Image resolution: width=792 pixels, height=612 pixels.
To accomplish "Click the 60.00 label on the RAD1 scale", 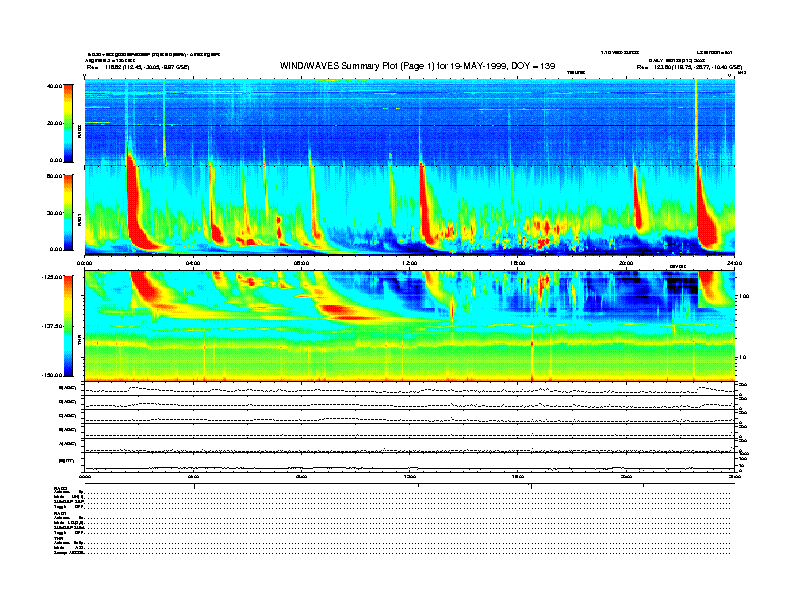I will pos(54,176).
